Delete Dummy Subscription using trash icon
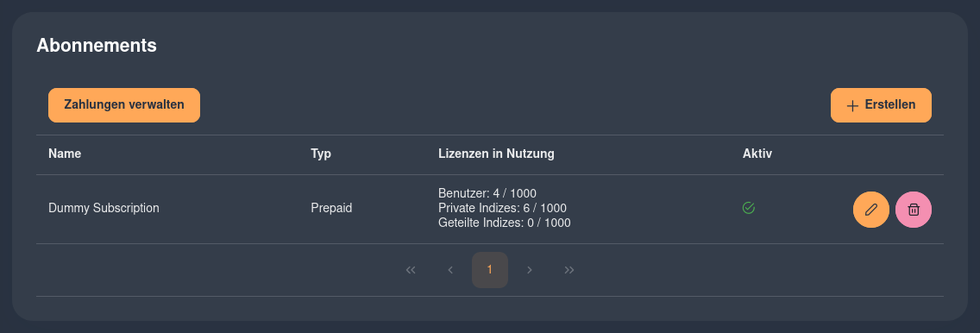 click(913, 210)
